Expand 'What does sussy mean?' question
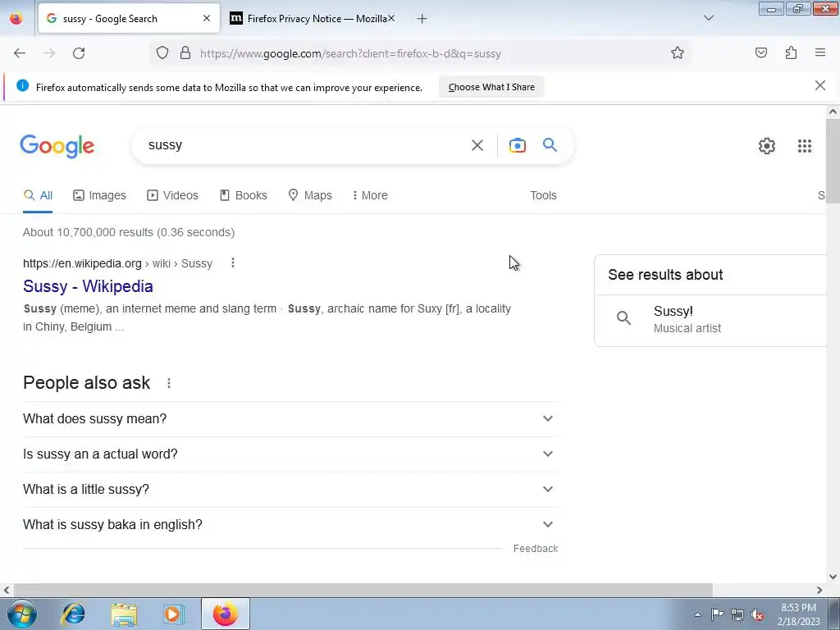The width and height of the screenshot is (840, 630). (290, 418)
